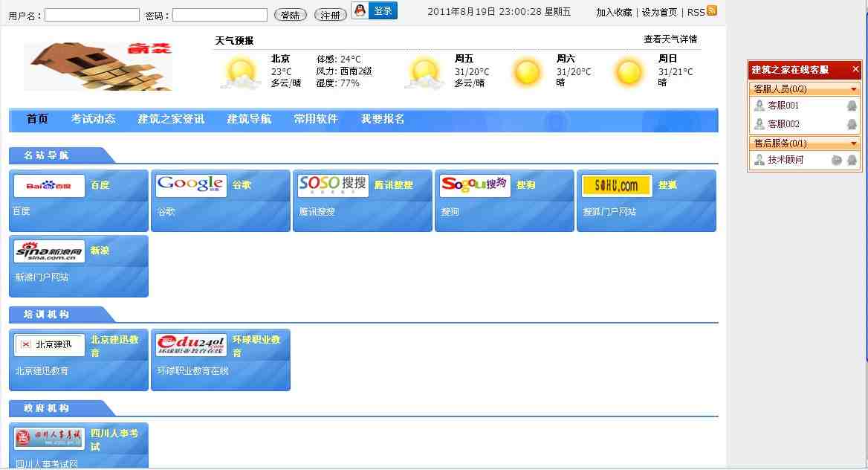Click the avatar icon beside 技术顾问

point(759,160)
